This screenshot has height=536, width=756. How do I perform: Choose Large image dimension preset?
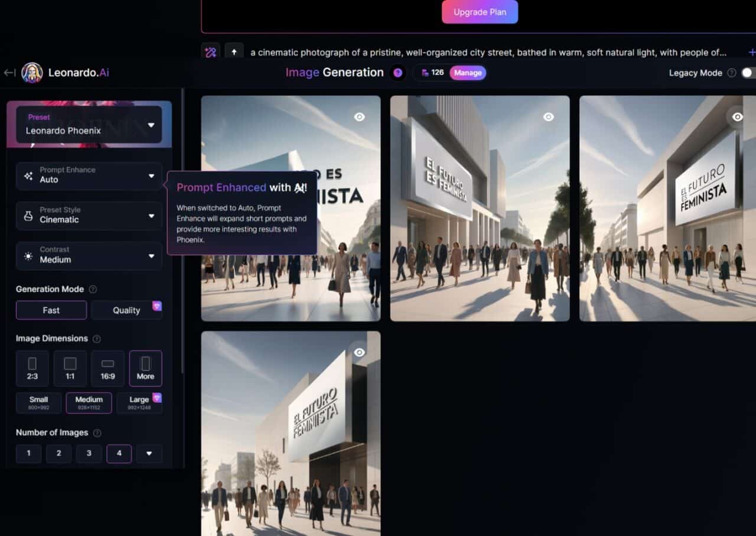coord(139,402)
